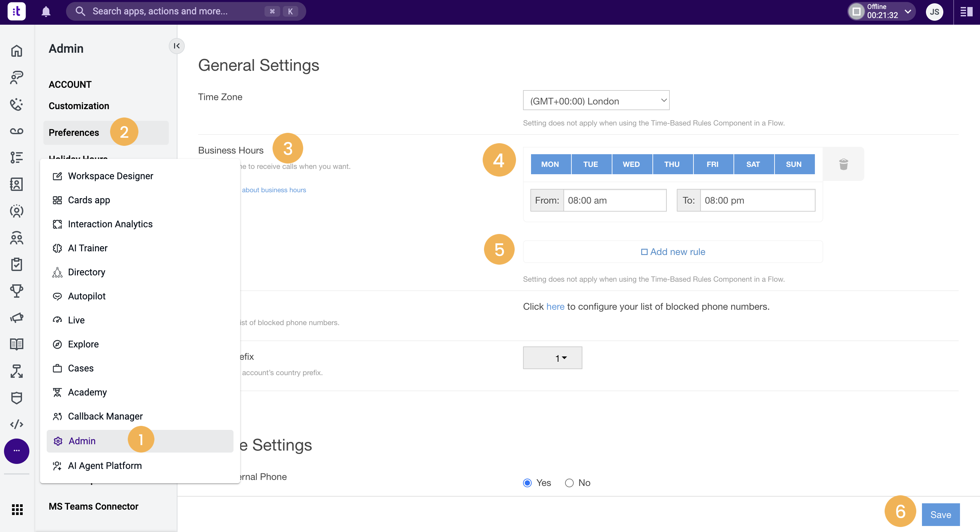Open the Talkdesk logo home icon
980x532 pixels.
[x=17, y=11]
